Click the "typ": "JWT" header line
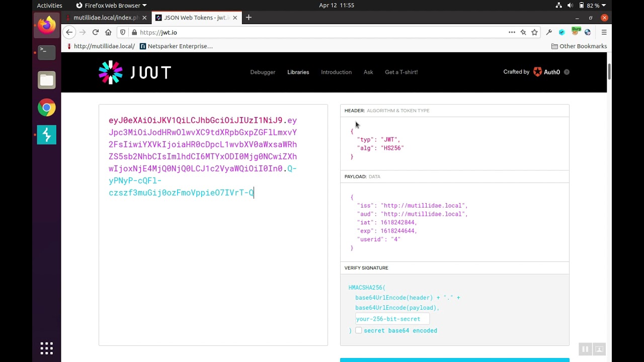644x362 pixels. click(x=379, y=140)
